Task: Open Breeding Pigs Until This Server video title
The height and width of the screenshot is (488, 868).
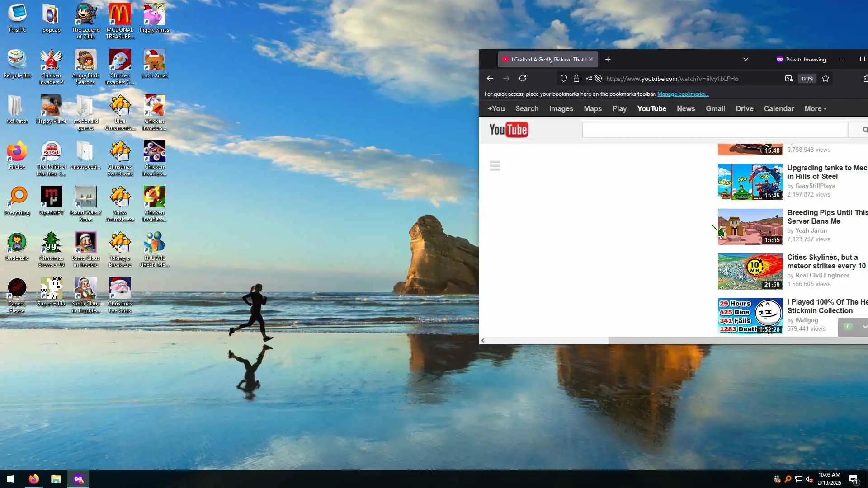Action: (827, 216)
